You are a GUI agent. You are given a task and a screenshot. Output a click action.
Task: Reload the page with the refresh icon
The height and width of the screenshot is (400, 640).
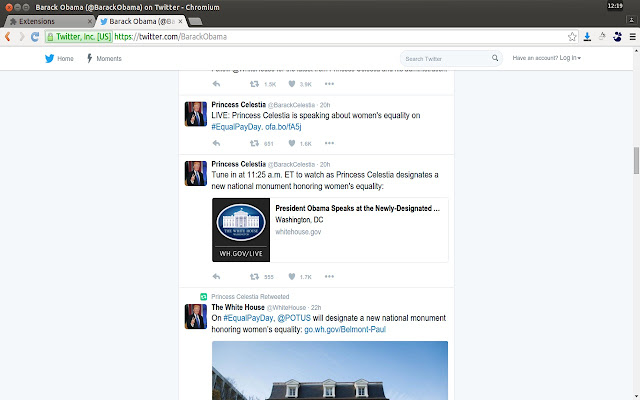[x=35, y=37]
